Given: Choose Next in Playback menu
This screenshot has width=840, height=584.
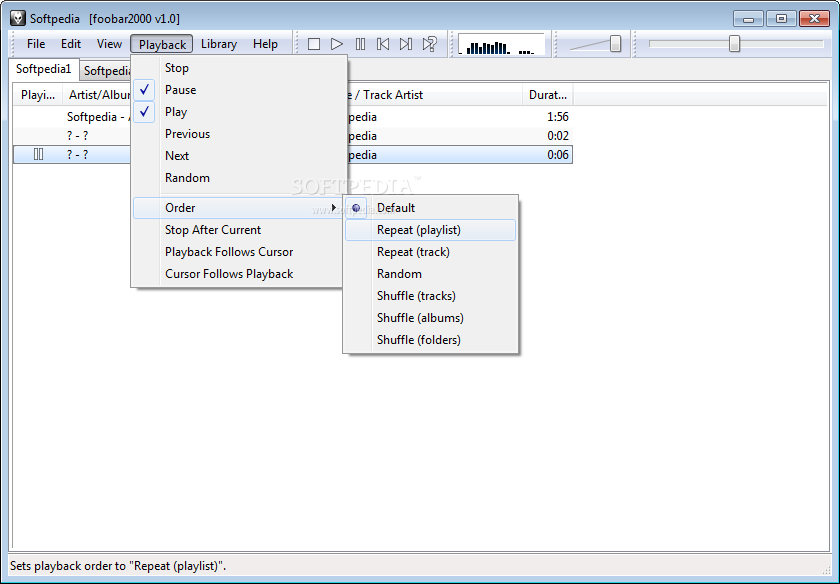Looking at the screenshot, I should click(238, 155).
